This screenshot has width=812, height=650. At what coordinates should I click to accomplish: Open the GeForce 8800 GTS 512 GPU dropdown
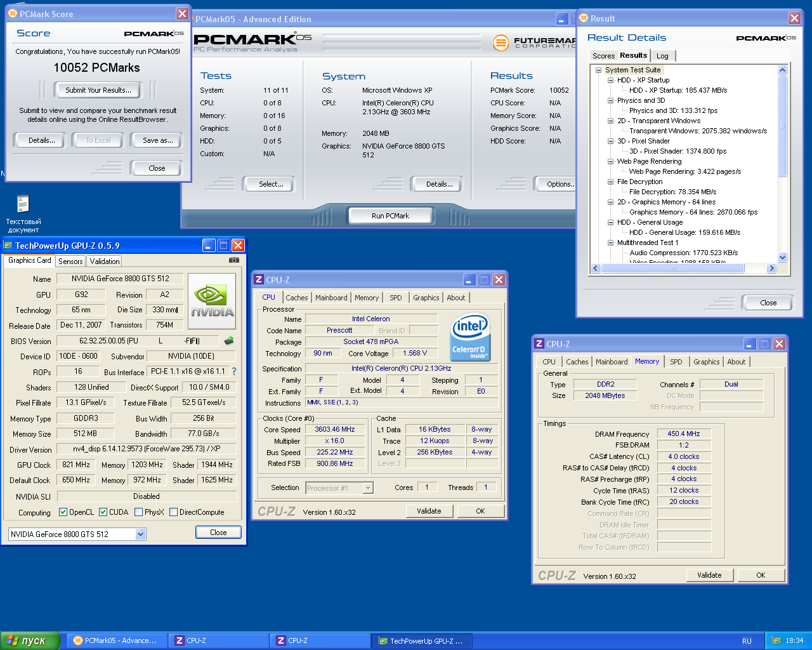141,534
